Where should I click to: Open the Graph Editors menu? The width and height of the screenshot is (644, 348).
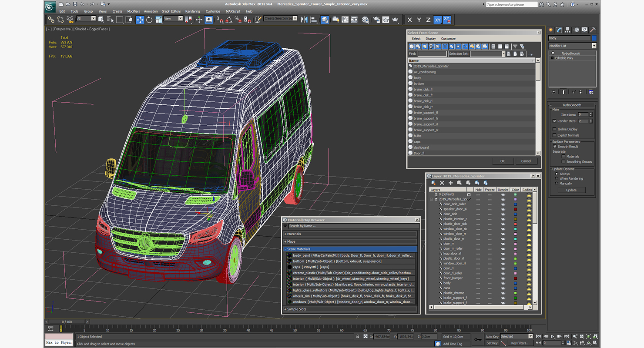pos(171,11)
